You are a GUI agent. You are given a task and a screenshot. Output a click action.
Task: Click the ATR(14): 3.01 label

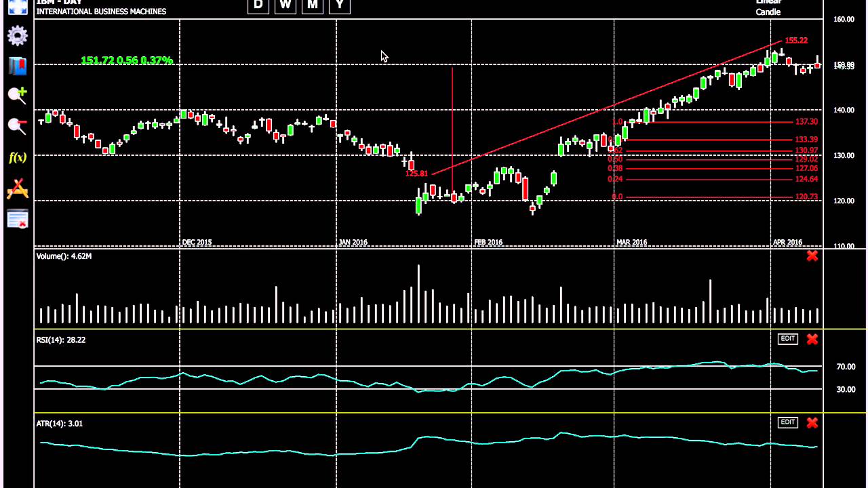(60, 424)
